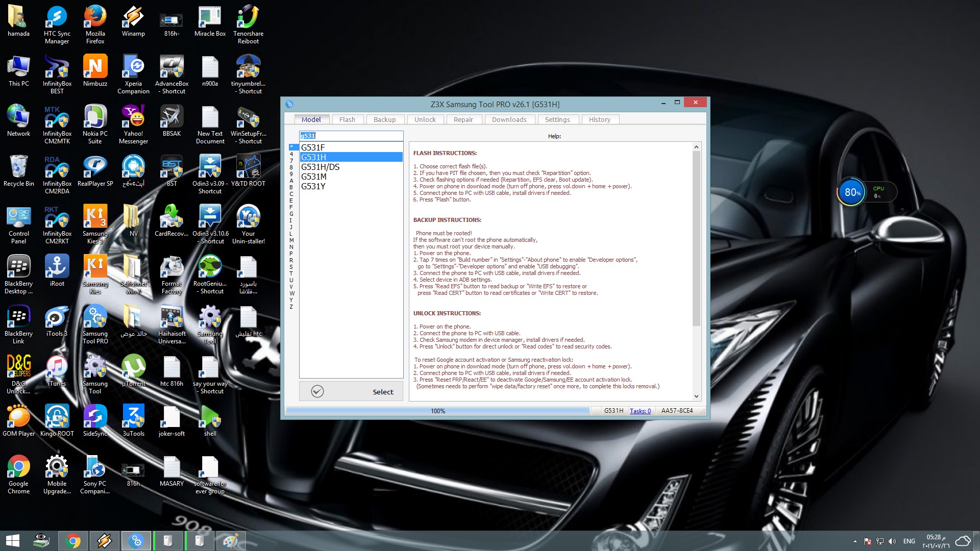
Task: Click help panel scroll down arrow
Action: pos(696,396)
